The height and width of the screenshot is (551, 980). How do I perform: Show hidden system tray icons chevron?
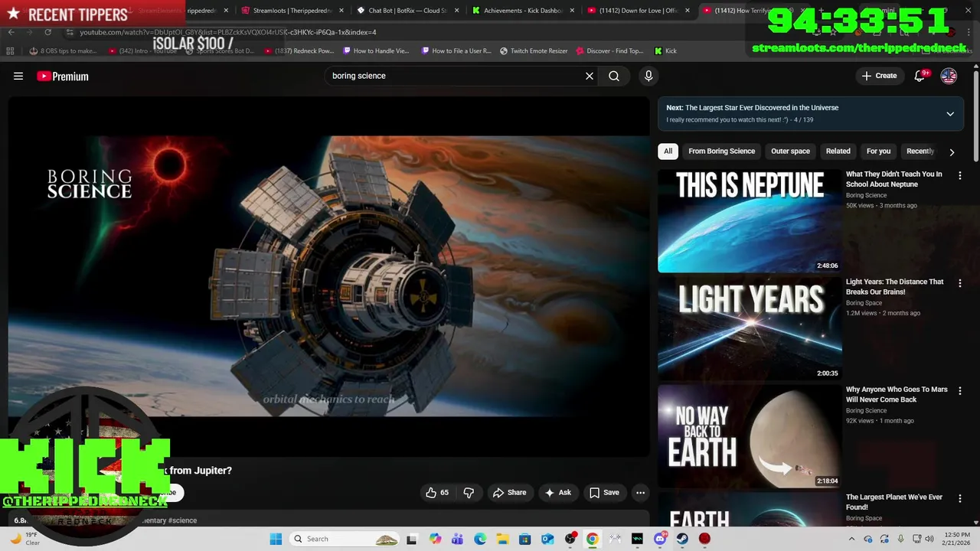[x=852, y=539]
